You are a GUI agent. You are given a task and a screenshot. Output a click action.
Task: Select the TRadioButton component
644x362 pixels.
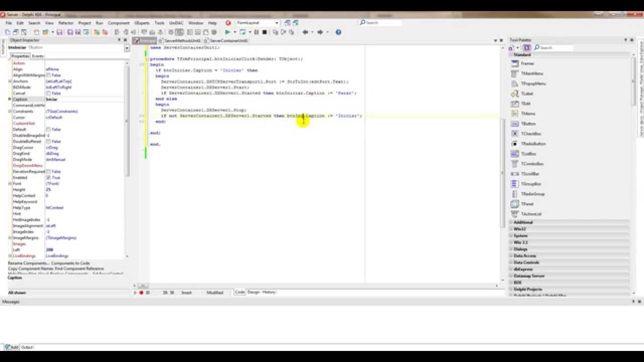click(528, 144)
